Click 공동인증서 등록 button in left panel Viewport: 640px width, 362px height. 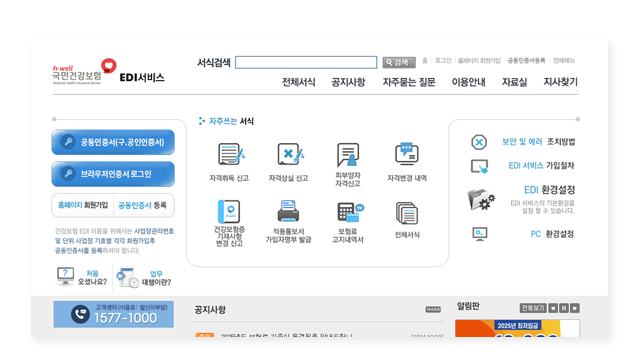pyautogui.click(x=142, y=205)
